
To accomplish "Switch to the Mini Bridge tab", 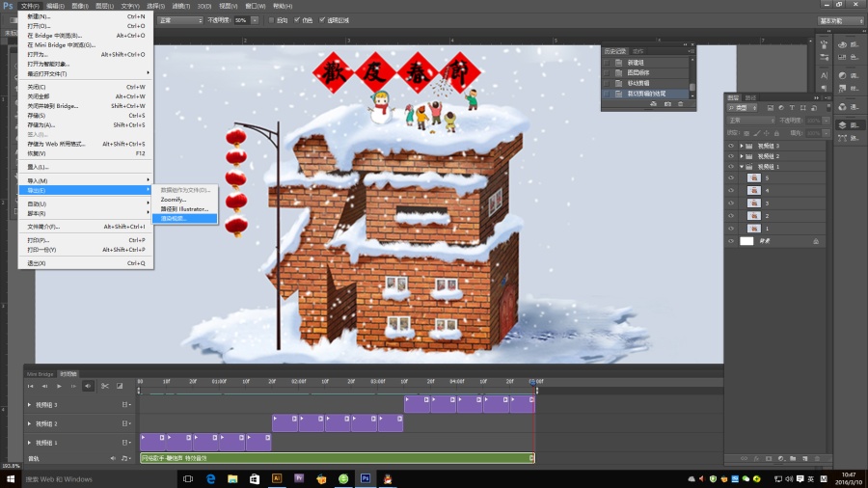I will pos(40,373).
